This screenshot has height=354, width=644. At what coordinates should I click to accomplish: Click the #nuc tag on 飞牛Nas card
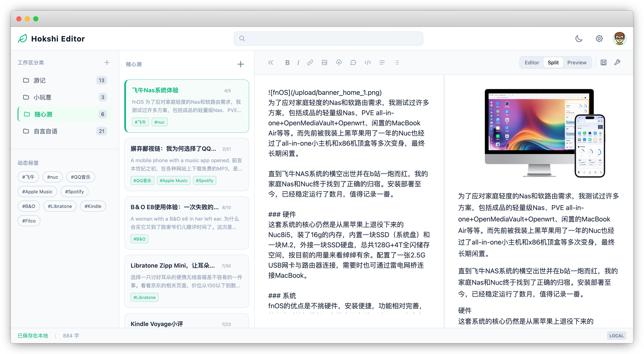[x=159, y=122]
